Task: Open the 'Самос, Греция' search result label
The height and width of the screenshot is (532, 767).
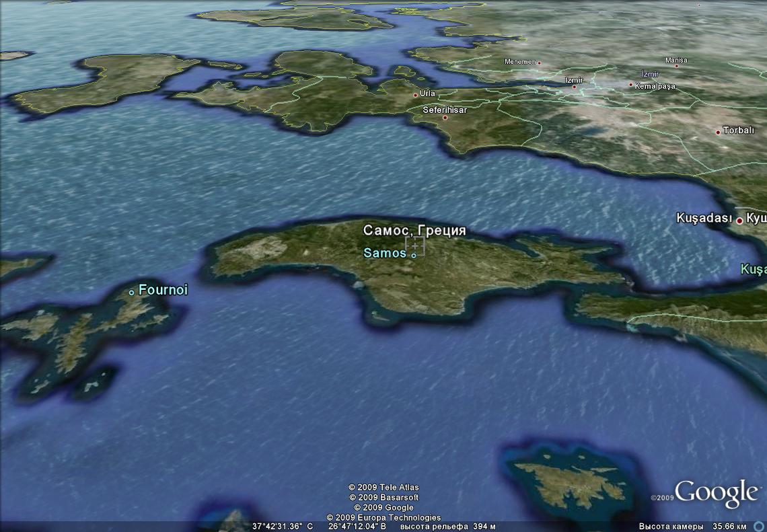Action: pyautogui.click(x=414, y=230)
